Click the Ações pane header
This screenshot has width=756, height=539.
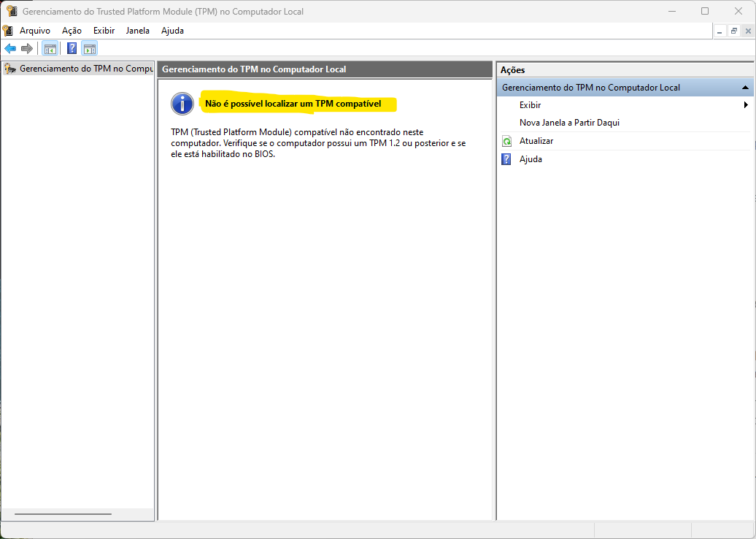coord(625,70)
